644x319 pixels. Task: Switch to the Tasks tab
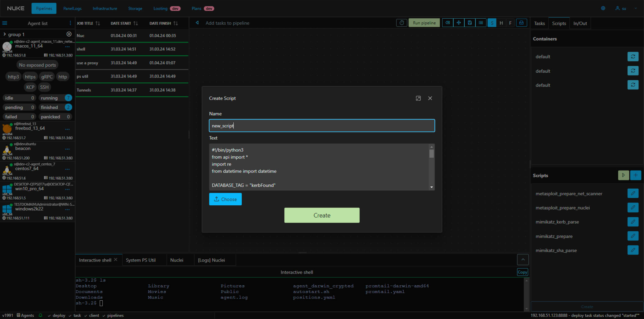539,23
